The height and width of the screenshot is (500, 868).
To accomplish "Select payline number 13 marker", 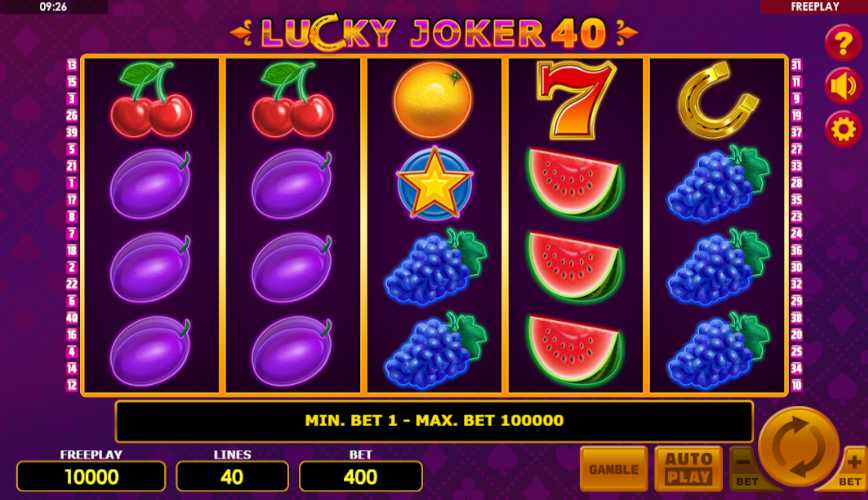I will 72,65.
